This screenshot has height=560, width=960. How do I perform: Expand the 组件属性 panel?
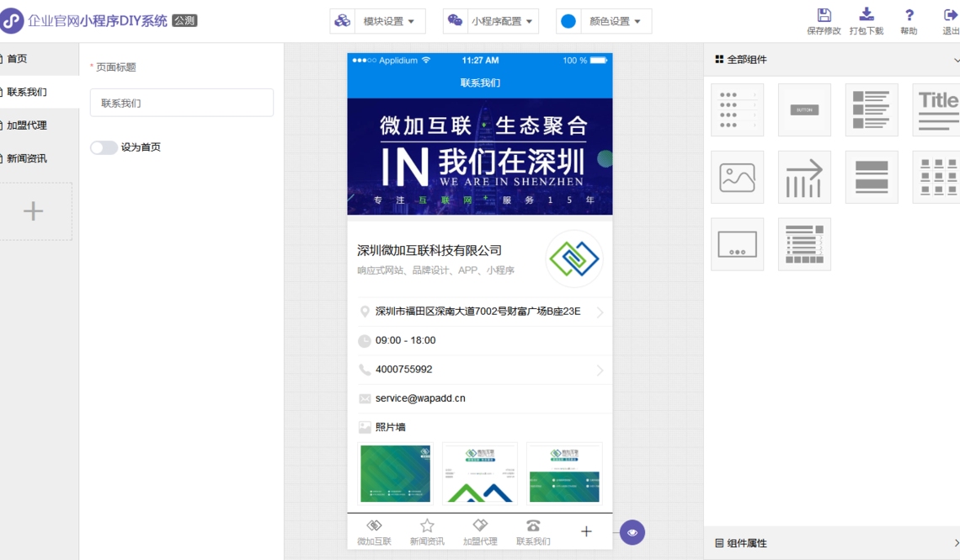tap(831, 543)
